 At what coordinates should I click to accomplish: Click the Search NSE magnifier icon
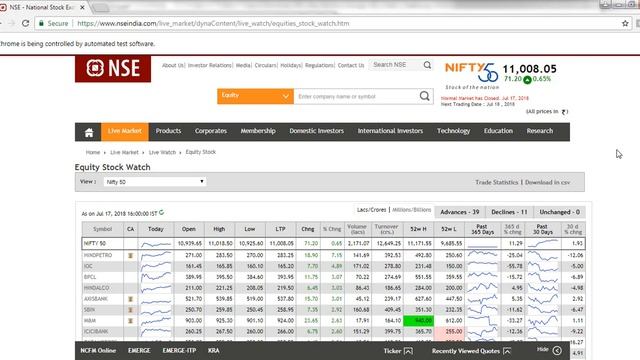pyautogui.click(x=427, y=65)
